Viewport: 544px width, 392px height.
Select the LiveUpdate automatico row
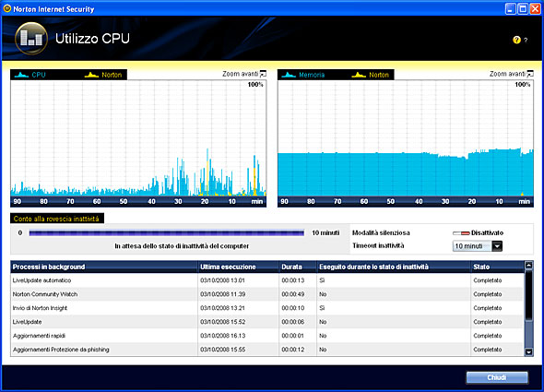[x=266, y=280]
